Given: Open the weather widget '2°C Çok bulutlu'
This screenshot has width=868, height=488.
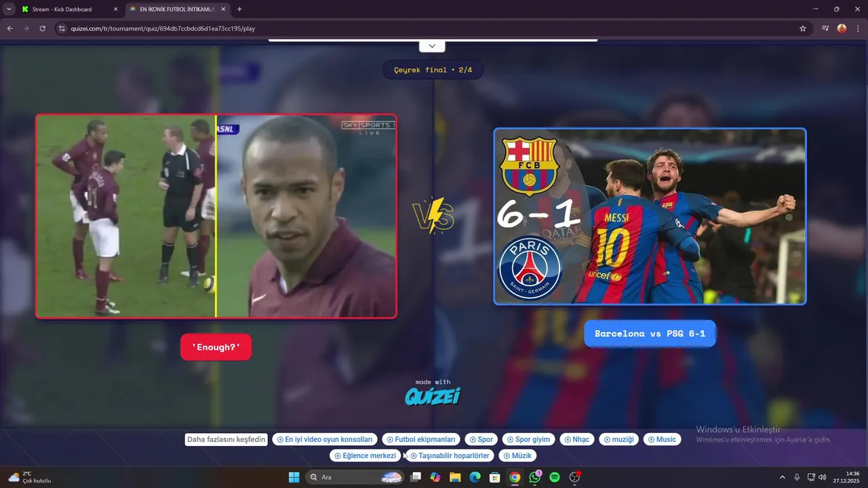Looking at the screenshot, I should click(x=31, y=477).
